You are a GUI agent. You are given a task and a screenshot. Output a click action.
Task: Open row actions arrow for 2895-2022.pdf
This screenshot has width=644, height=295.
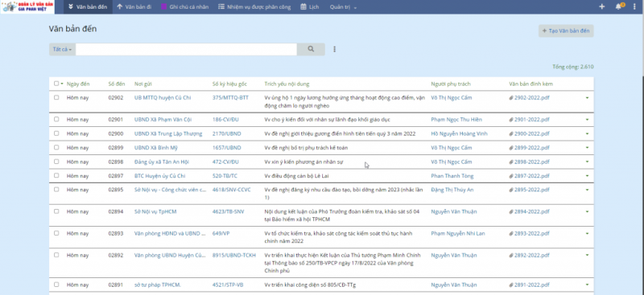click(588, 190)
